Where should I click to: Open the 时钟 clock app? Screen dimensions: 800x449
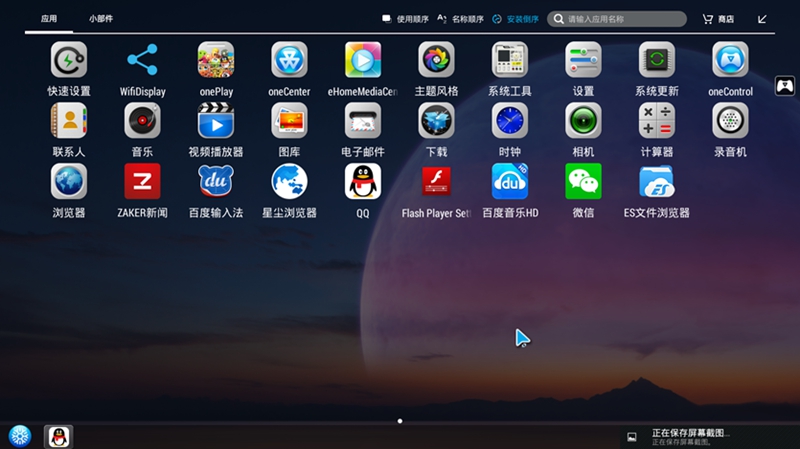click(510, 121)
